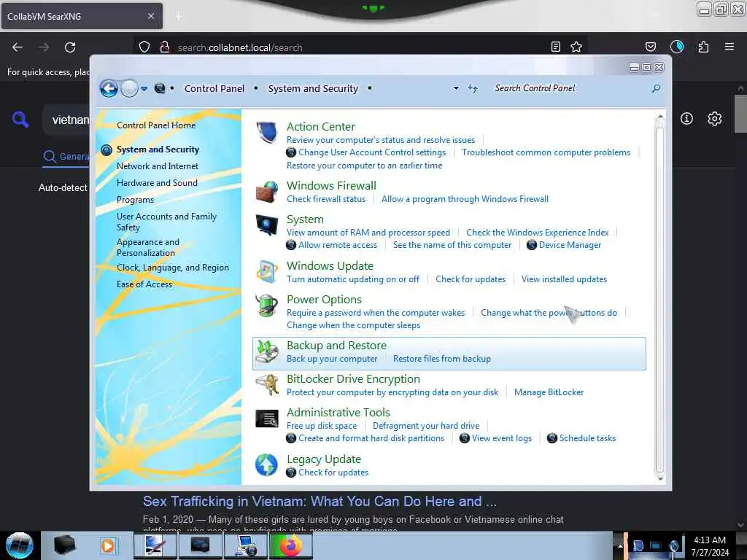747x560 pixels.
Task: Click View installed updates link
Action: click(564, 279)
